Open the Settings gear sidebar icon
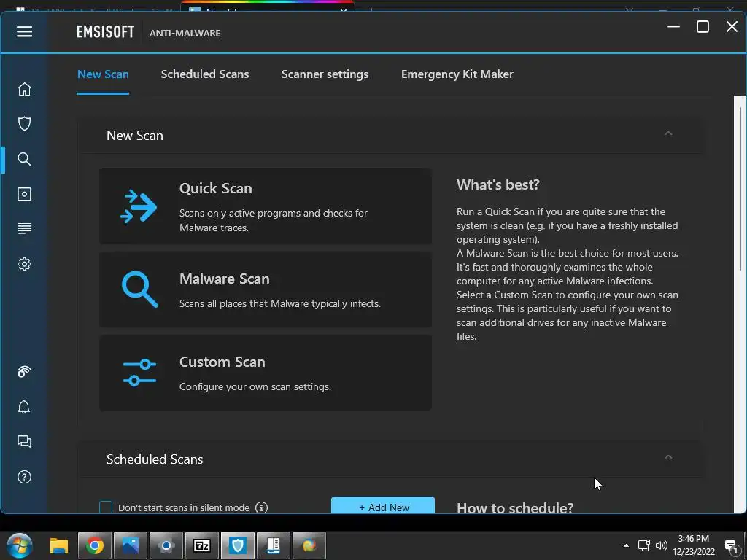 24,264
